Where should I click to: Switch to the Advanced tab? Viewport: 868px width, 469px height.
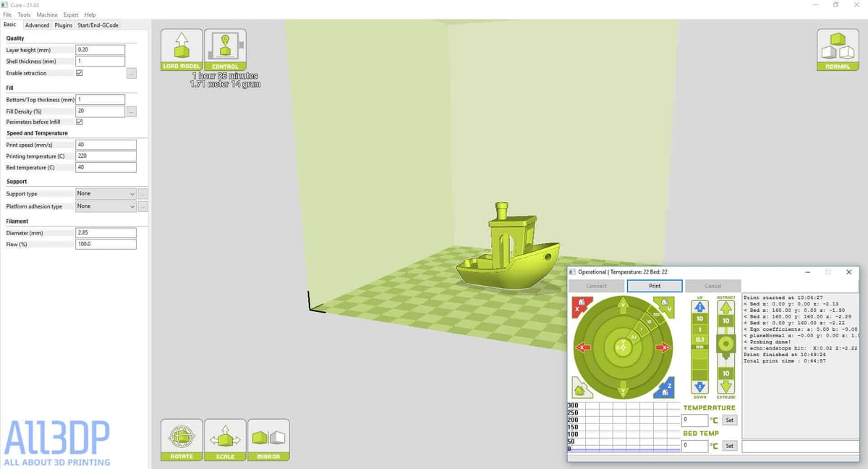coord(38,25)
